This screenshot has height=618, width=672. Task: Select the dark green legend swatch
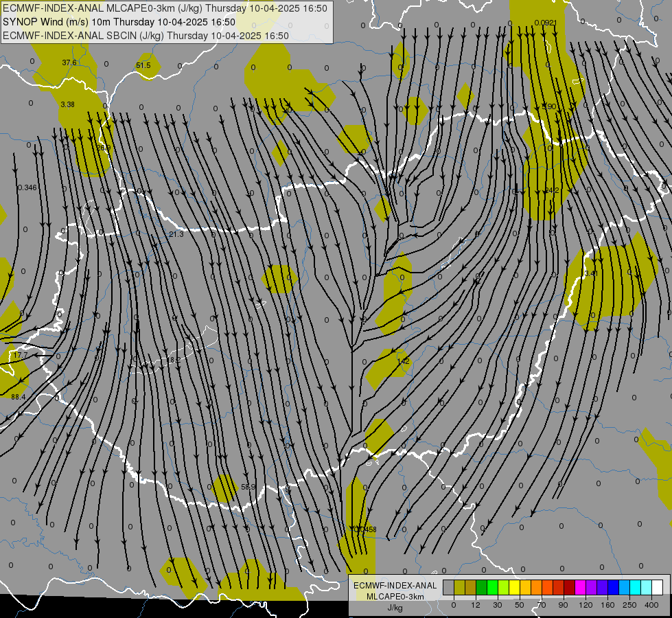click(x=482, y=588)
